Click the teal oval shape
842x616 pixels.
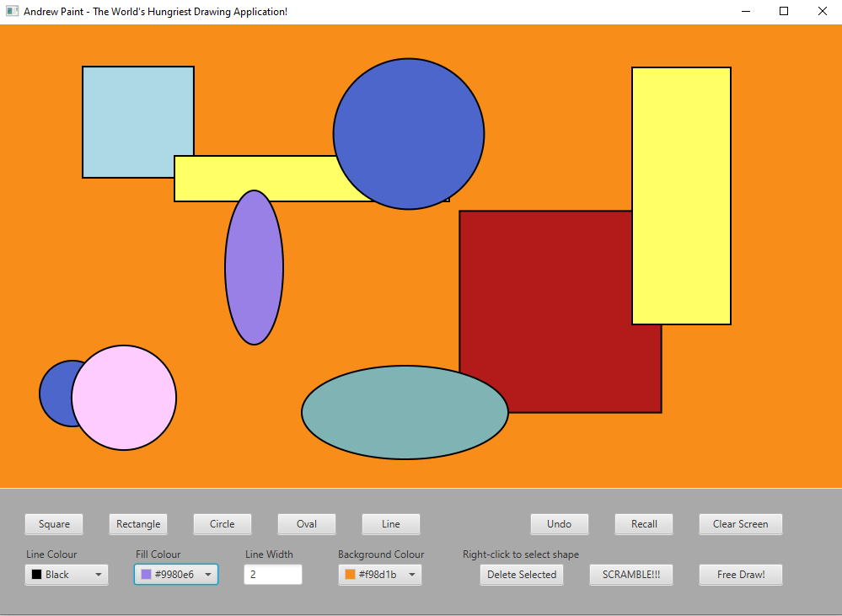(x=405, y=413)
